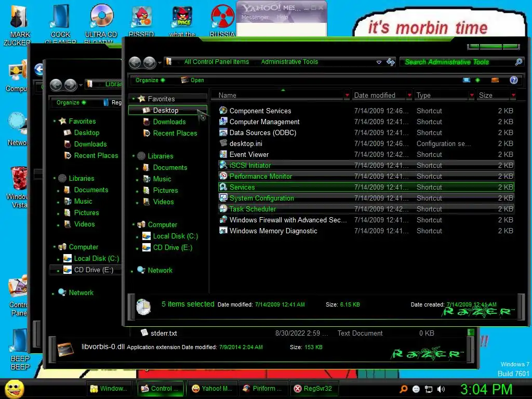This screenshot has width=532, height=399.
Task: Click Administrative Tools breadcrumb
Action: click(289, 62)
